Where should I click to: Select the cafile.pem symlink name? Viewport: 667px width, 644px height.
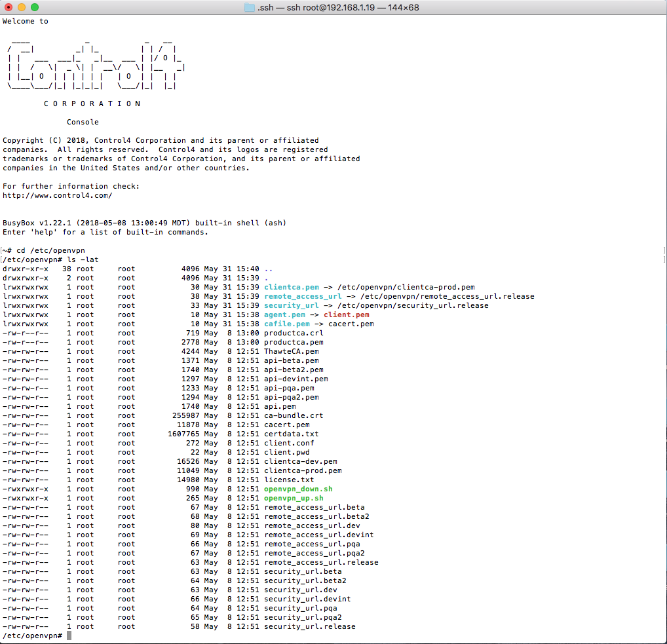(286, 324)
